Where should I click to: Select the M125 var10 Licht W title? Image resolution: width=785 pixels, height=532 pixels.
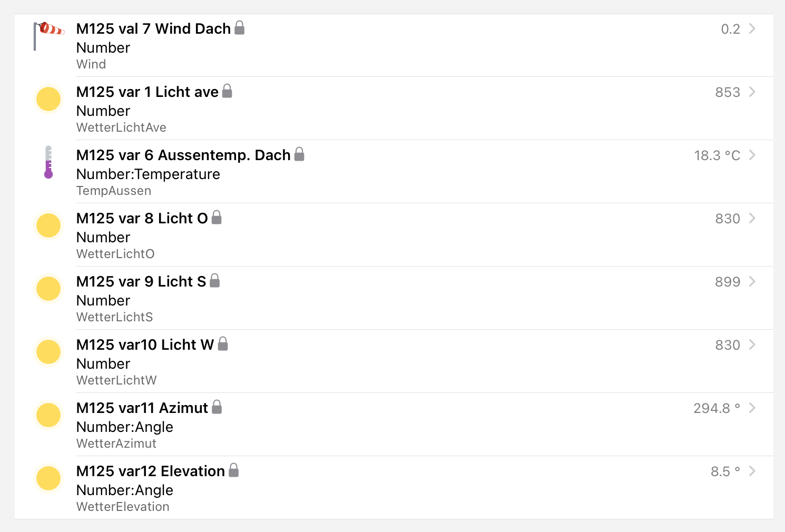[x=145, y=344]
